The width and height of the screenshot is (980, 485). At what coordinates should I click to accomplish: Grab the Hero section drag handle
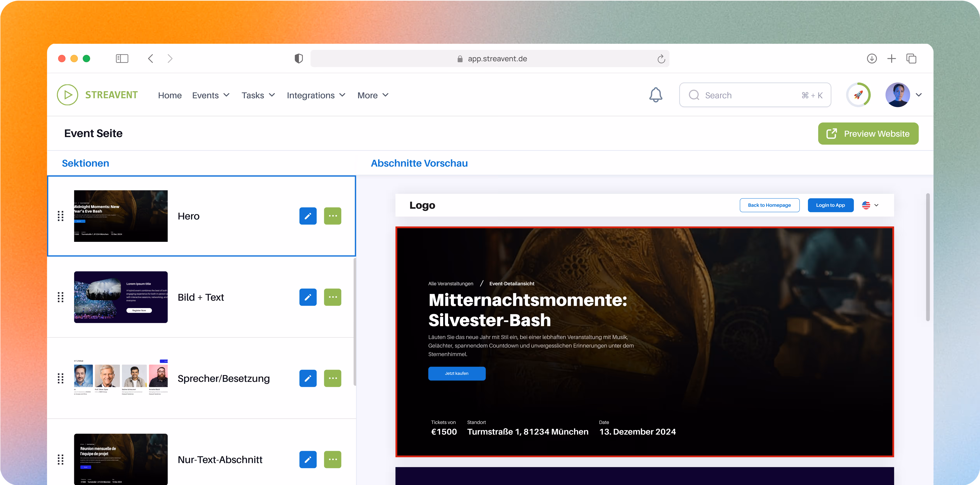click(60, 216)
